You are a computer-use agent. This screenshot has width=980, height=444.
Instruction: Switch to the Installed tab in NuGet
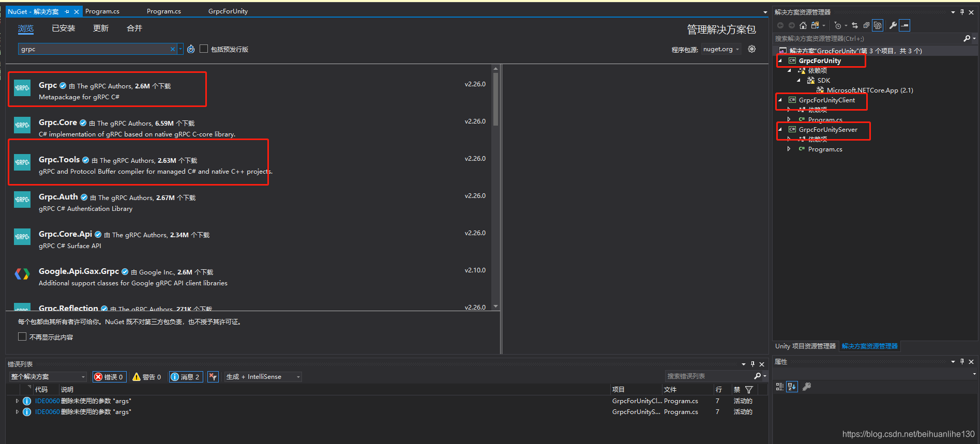pos(64,28)
